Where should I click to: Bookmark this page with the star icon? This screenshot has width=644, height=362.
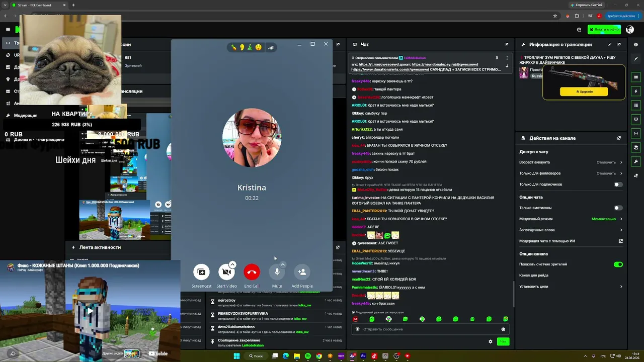click(555, 16)
